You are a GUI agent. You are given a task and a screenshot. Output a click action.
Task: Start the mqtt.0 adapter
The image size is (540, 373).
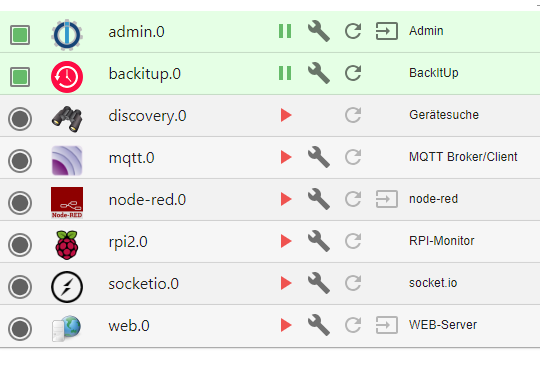tap(286, 157)
